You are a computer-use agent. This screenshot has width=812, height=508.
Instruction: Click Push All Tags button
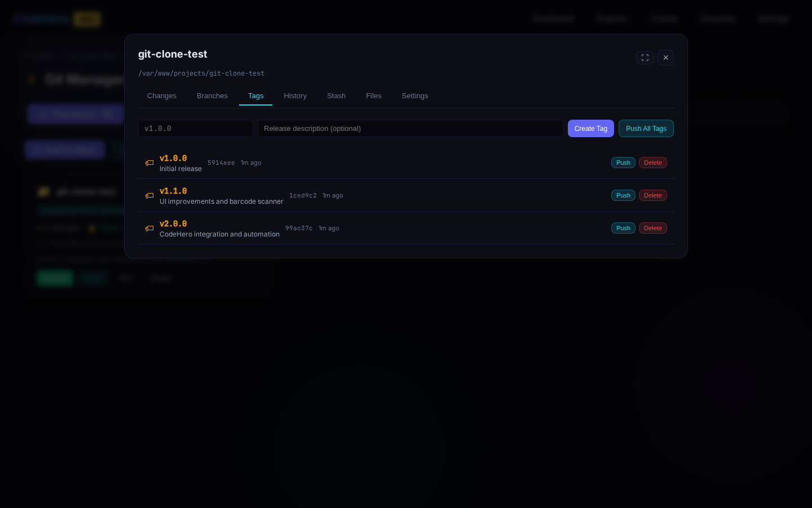click(x=646, y=129)
